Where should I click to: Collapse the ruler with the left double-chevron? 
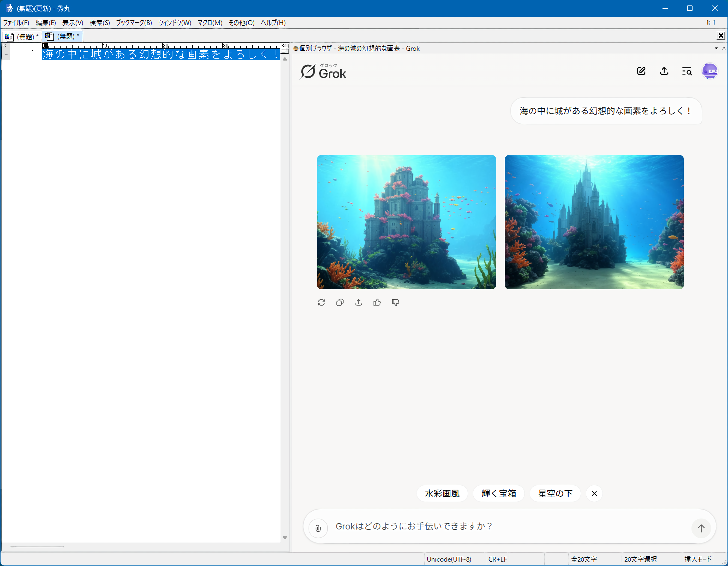5,46
